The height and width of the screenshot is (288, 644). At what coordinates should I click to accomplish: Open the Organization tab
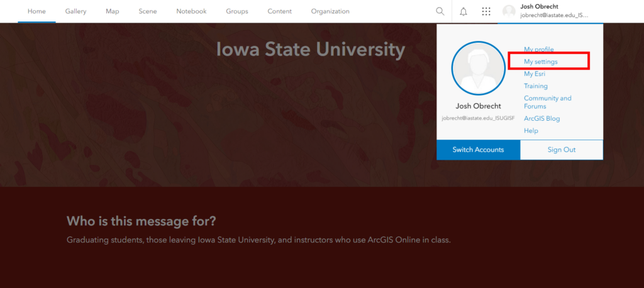tap(330, 11)
